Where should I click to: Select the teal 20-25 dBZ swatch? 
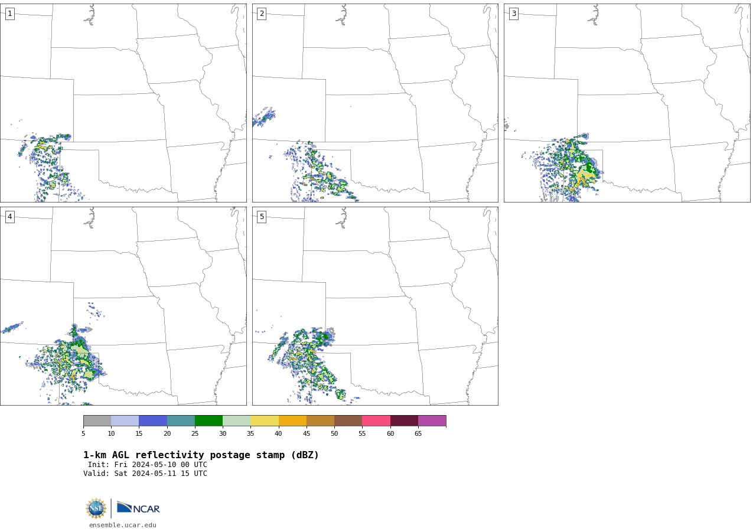click(x=181, y=420)
